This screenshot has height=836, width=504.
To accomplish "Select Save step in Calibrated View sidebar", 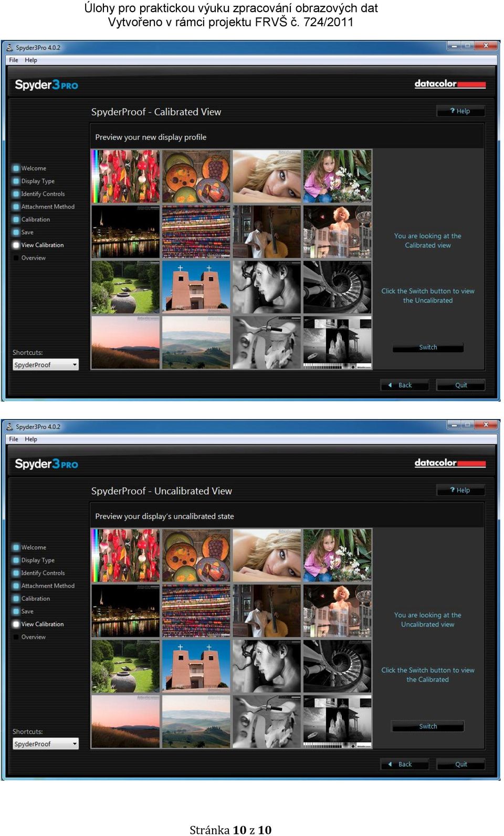I will [24, 232].
